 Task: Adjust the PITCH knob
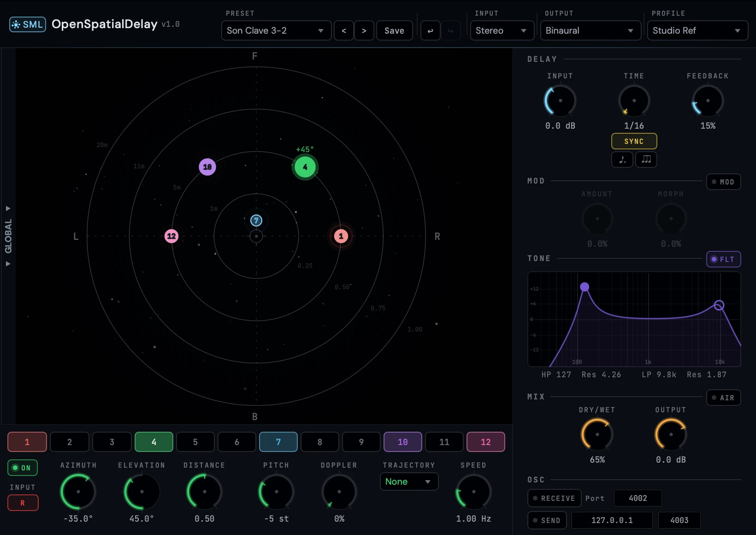(277, 492)
